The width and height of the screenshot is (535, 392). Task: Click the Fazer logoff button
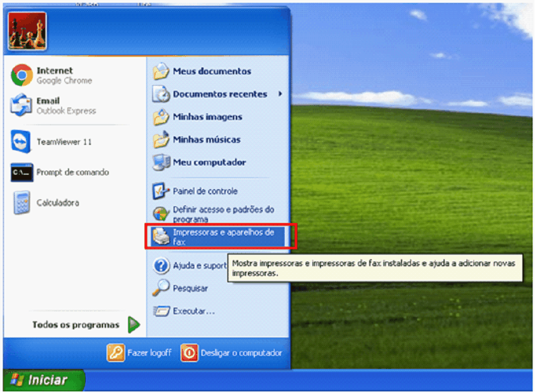click(x=140, y=353)
